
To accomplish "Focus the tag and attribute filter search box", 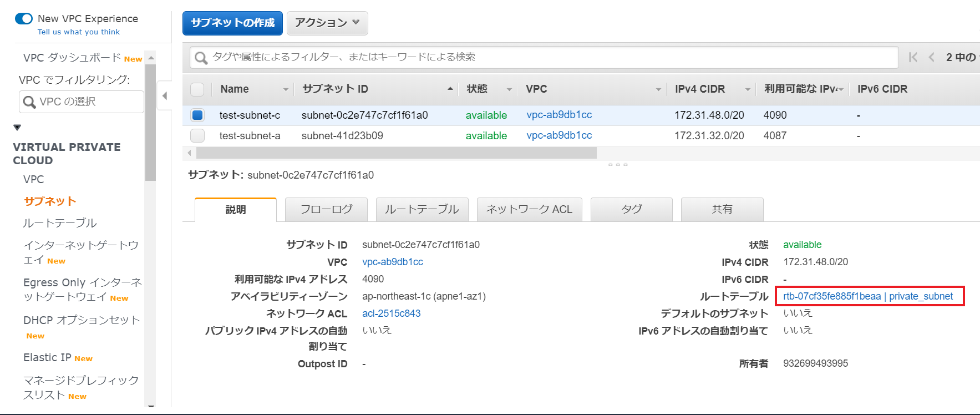I will (x=544, y=57).
